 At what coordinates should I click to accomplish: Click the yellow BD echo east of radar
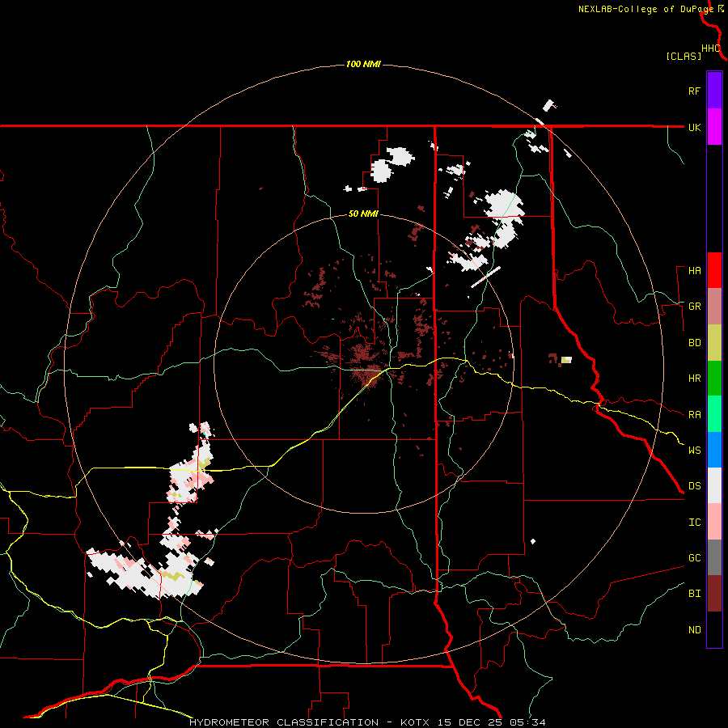coord(566,360)
